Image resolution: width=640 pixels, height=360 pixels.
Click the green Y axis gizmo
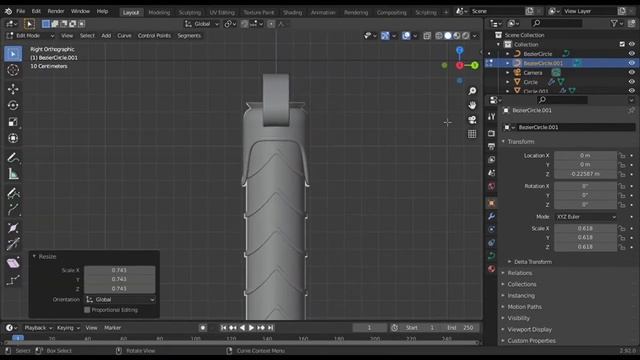tap(475, 65)
